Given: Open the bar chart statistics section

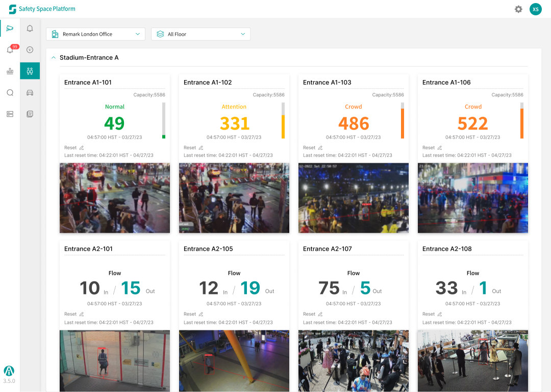Looking at the screenshot, I should (x=10, y=71).
